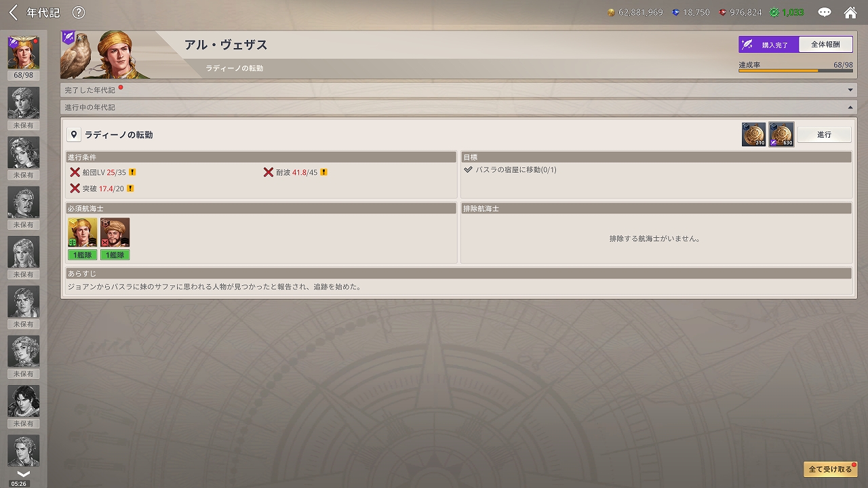Open the chat speech bubble icon

click(825, 12)
